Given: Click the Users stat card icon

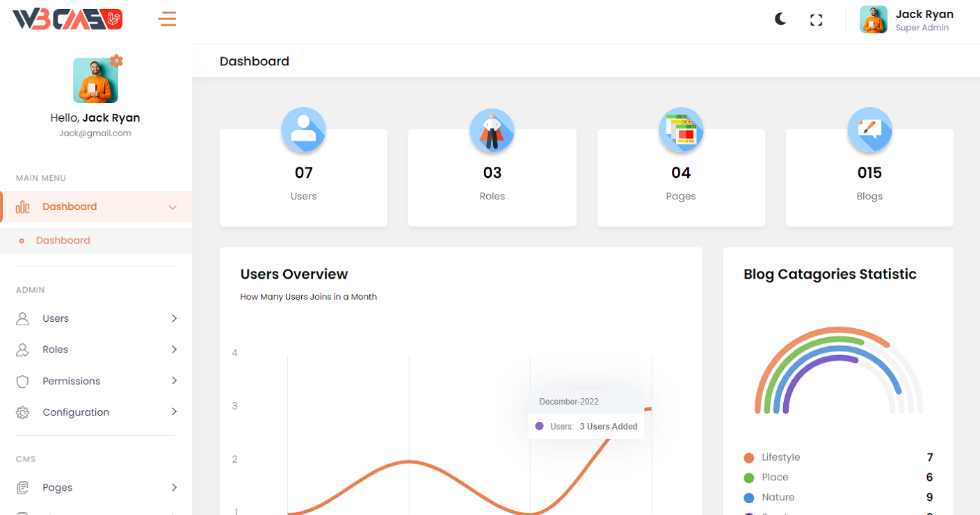Looking at the screenshot, I should point(303,130).
